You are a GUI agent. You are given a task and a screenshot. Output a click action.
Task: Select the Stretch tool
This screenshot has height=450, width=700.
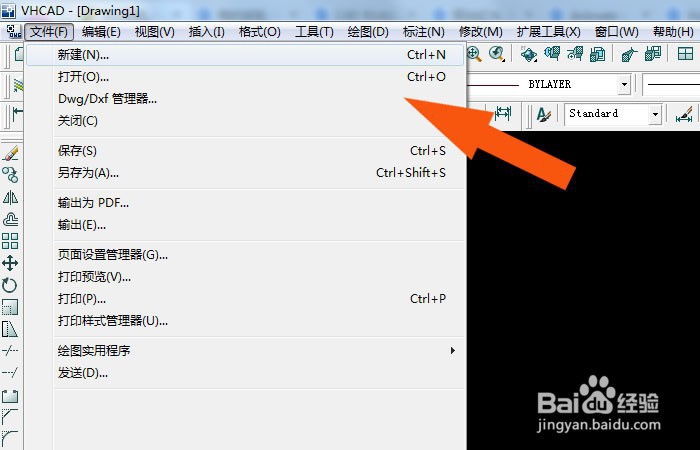[10, 329]
